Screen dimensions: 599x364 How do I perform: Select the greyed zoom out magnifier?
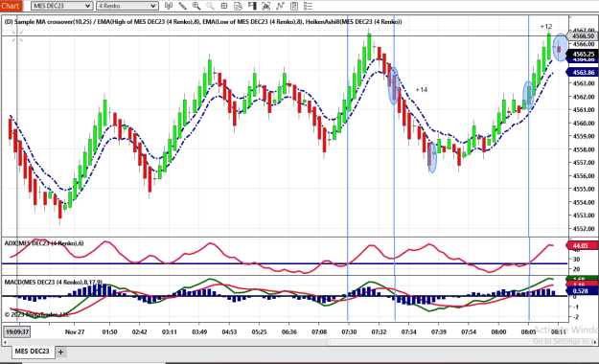[x=210, y=6]
